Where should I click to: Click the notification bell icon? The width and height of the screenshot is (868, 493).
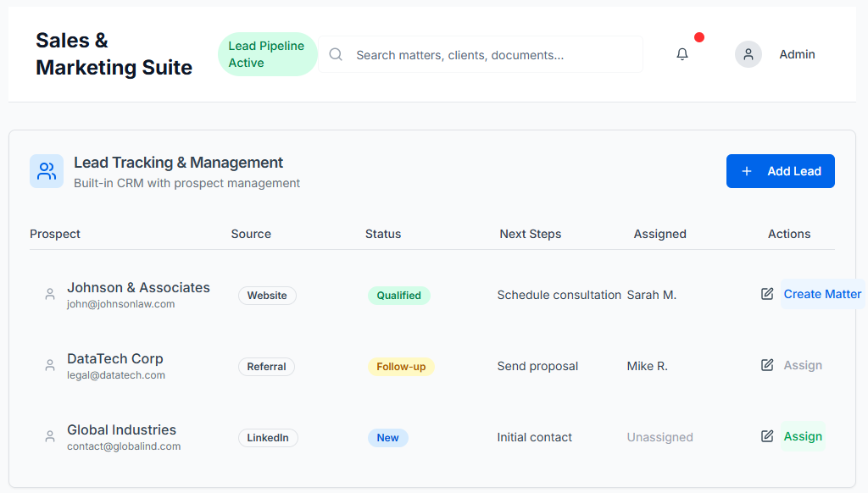tap(682, 54)
